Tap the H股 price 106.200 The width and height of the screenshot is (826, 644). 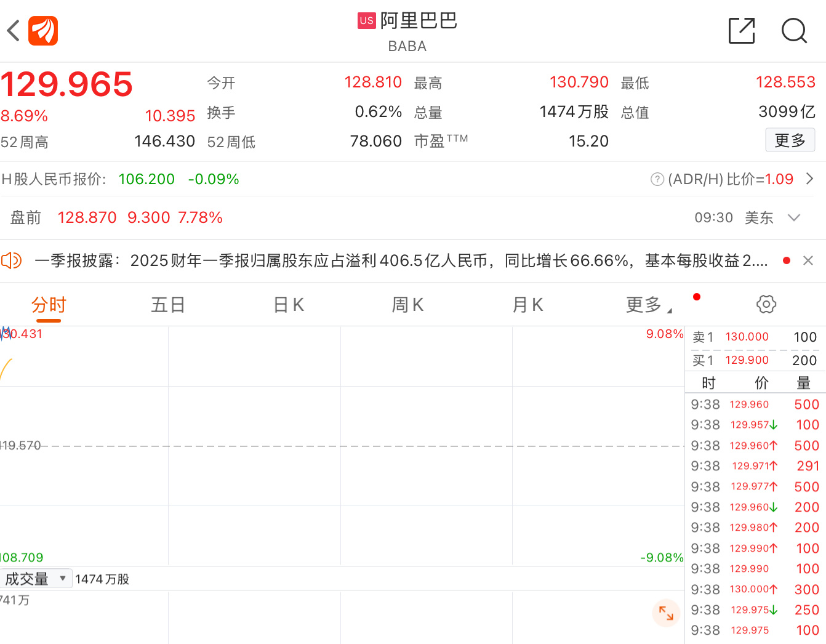coord(146,179)
